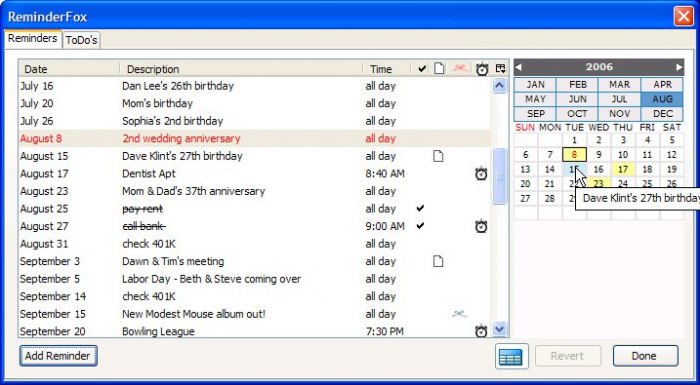Switch to the Reminders tab

[33, 38]
